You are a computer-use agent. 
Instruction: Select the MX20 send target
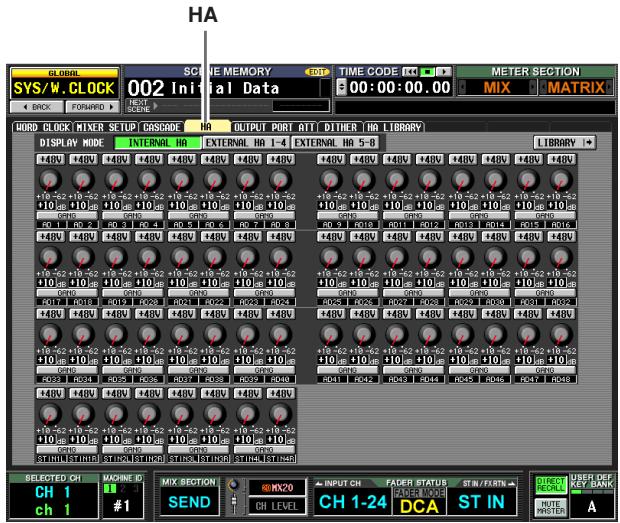pos(277,488)
